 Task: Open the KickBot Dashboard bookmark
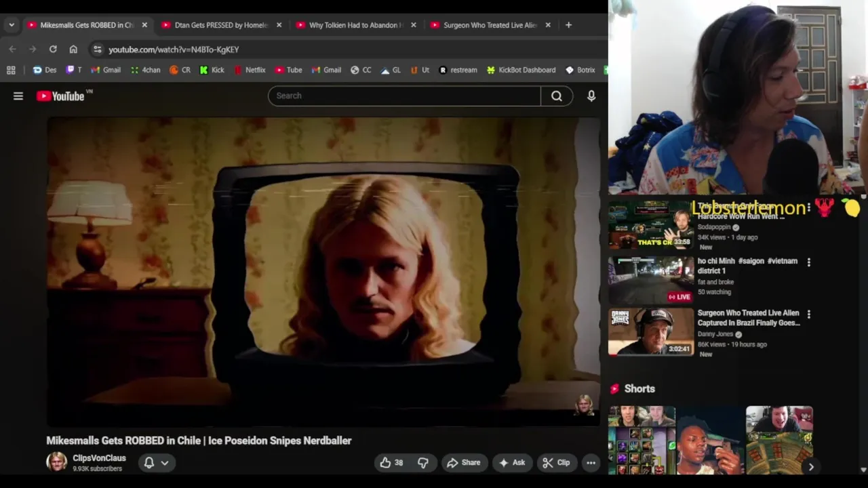[521, 70]
